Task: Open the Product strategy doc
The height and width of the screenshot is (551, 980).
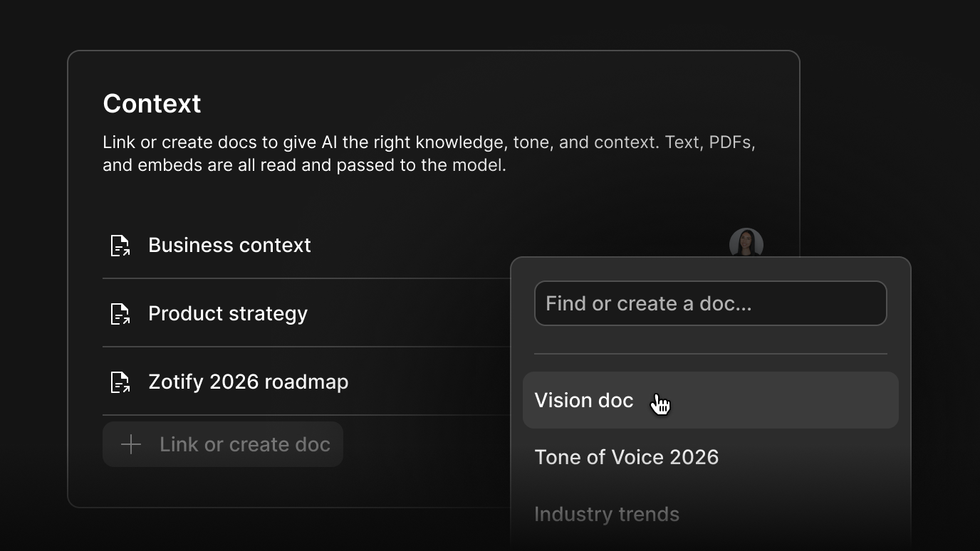Action: tap(228, 313)
